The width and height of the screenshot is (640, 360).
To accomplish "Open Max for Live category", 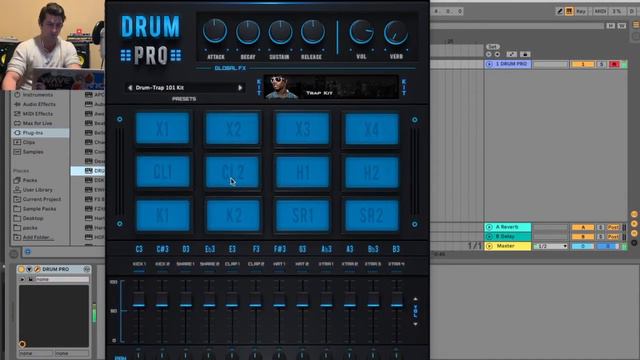I will (x=37, y=123).
